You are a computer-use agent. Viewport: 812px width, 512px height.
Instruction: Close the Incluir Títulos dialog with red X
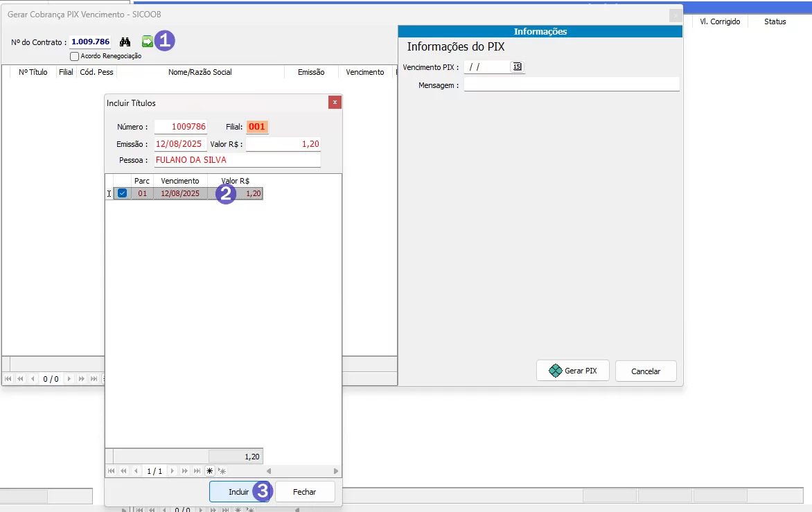pyautogui.click(x=335, y=103)
